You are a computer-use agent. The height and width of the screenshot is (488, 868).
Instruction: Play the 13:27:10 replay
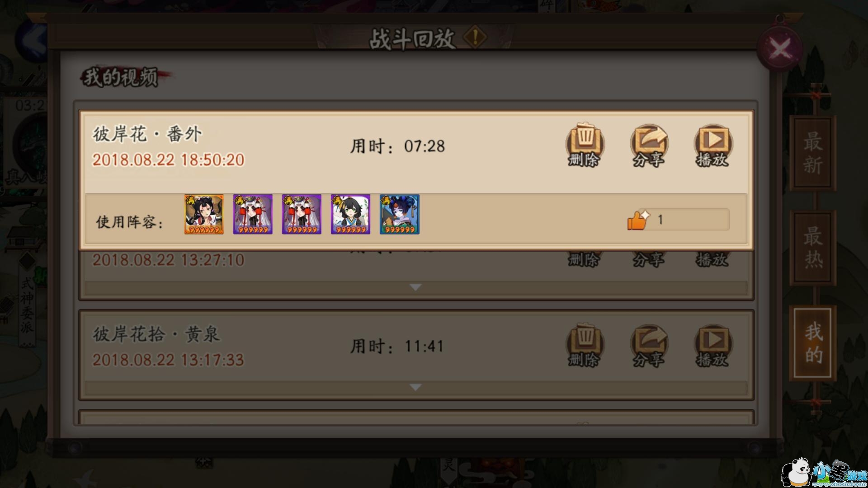(x=713, y=259)
